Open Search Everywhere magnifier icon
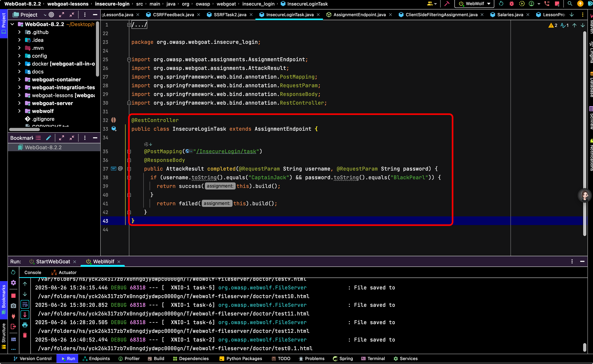Viewport: 593px width, 364px height. coord(570,4)
